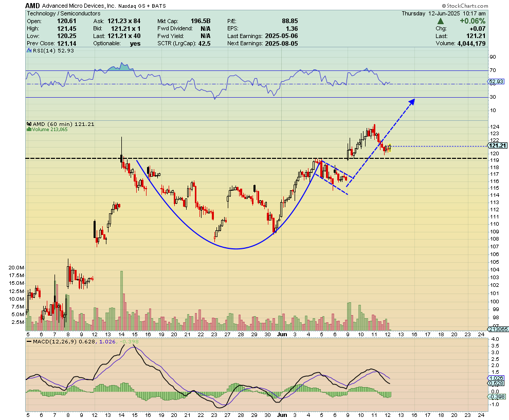Click the green Volume 213,065 label
Image resolution: width=509 pixels, height=420 pixels.
pos(50,129)
